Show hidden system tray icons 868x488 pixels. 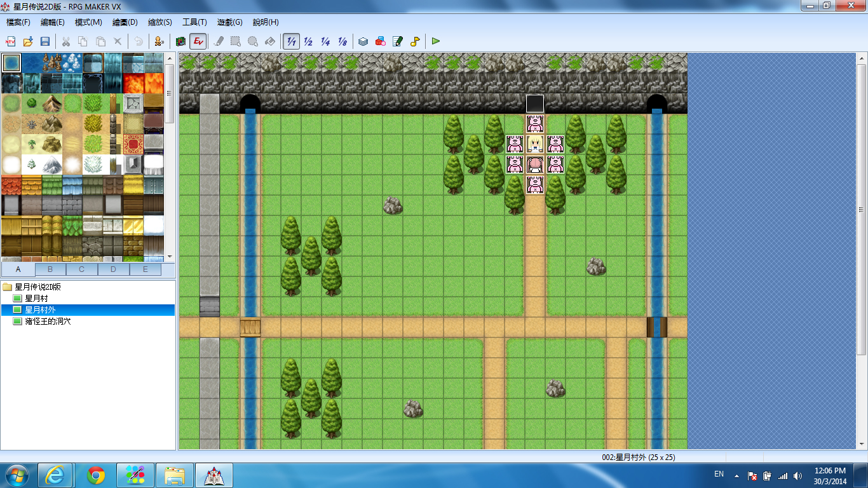pyautogui.click(x=736, y=475)
